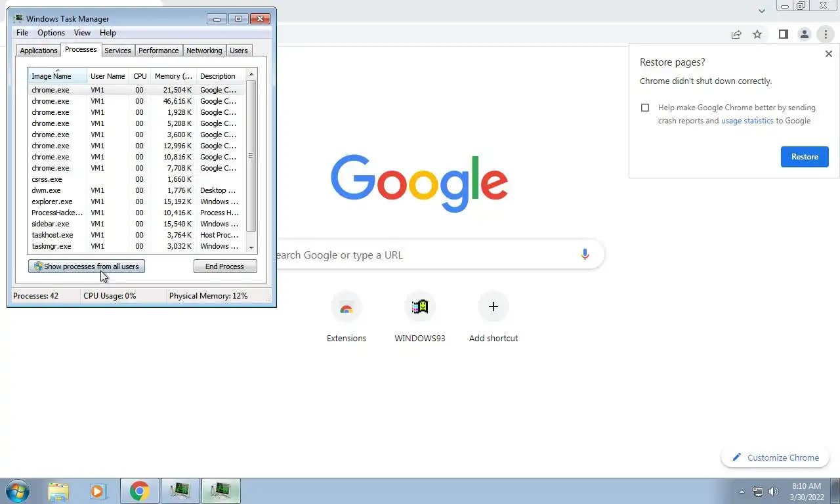The width and height of the screenshot is (840, 504).
Task: Sort processes by User Name column
Action: [108, 76]
